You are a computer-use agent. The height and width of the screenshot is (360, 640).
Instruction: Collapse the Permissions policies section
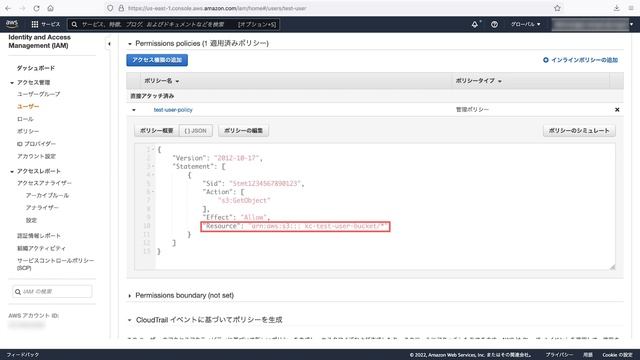pyautogui.click(x=130, y=44)
